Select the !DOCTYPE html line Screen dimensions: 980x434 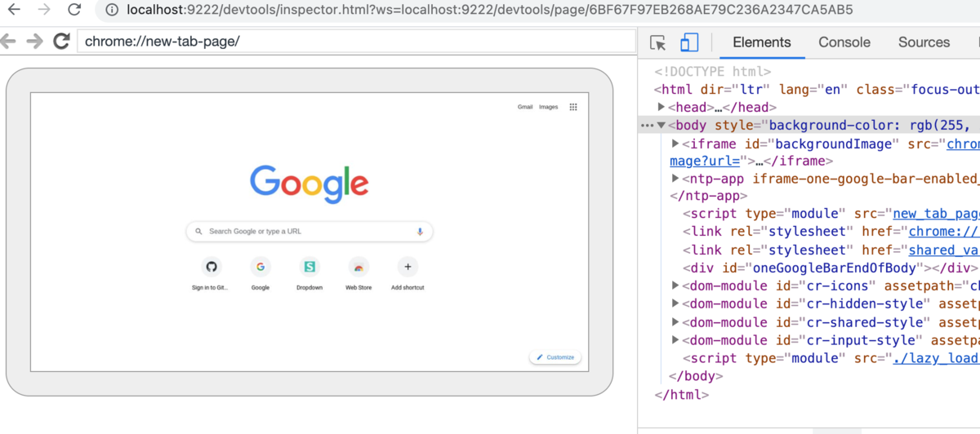713,72
